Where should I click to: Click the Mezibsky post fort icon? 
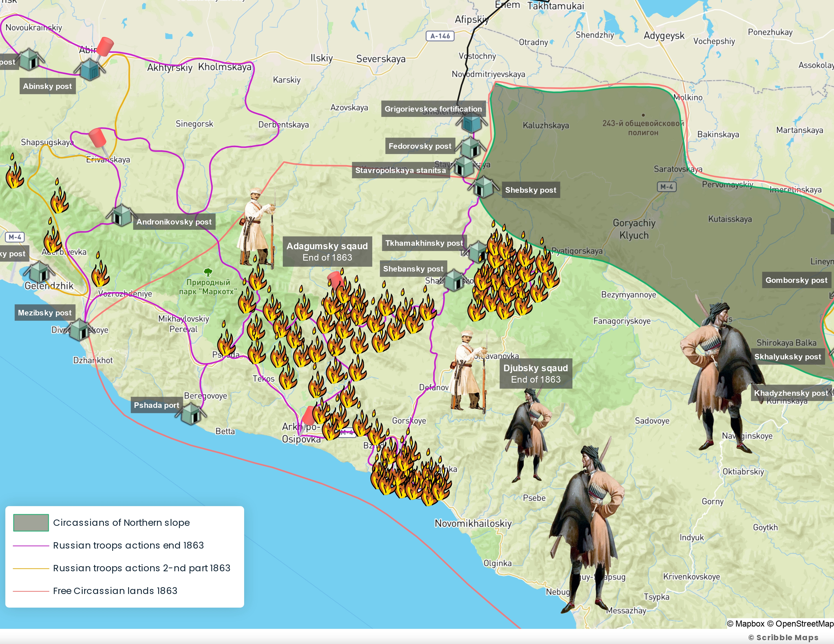pos(79,330)
